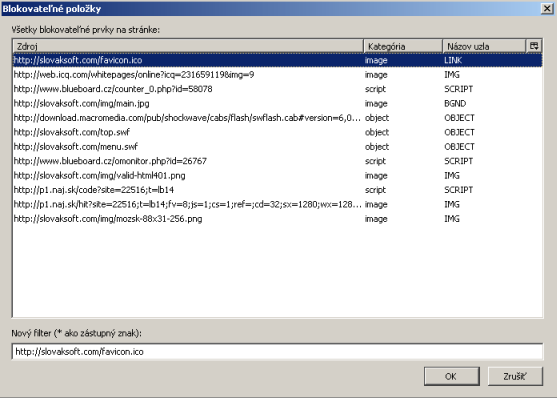Select the p1.naj.sk/hit row
The width and height of the screenshot is (557, 398).
click(277, 204)
